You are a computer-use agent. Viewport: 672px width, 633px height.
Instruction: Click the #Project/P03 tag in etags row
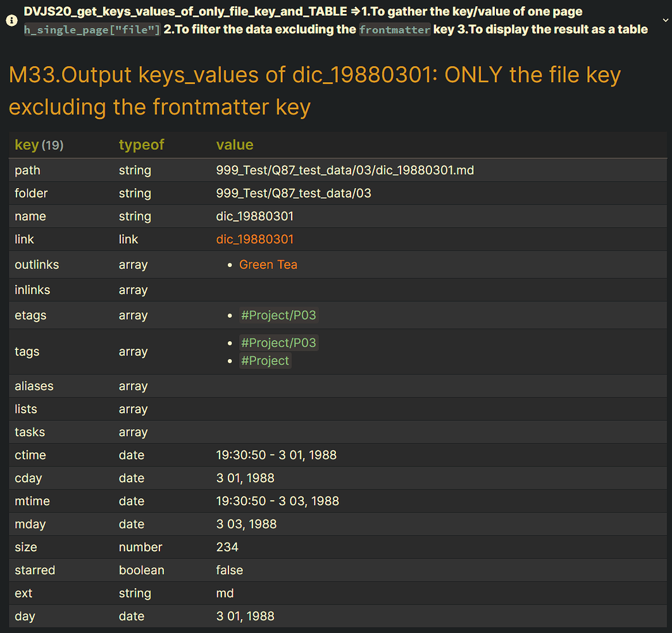click(x=278, y=315)
